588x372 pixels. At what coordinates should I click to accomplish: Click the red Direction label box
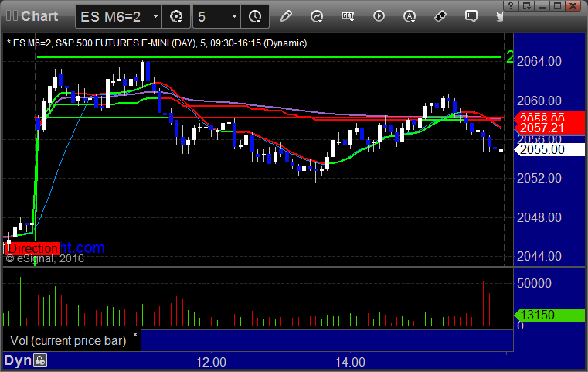point(33,248)
